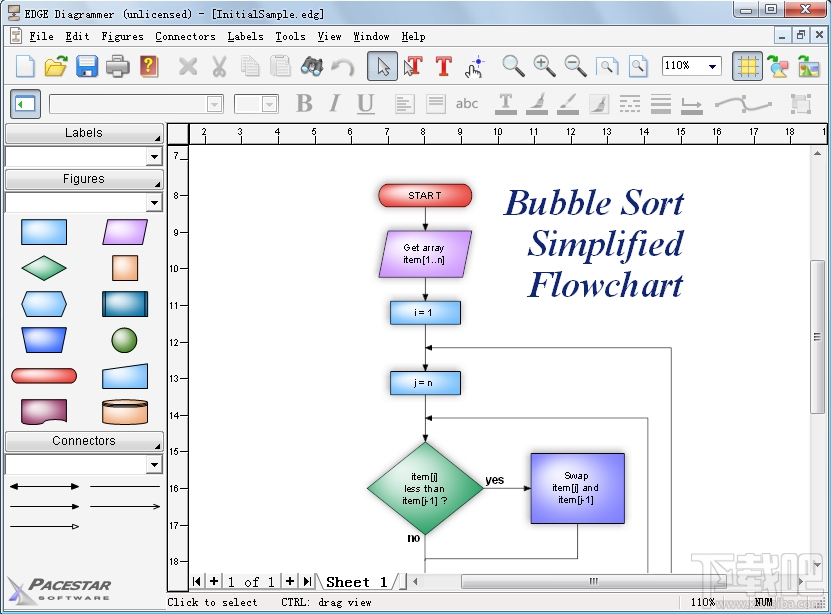This screenshot has width=831, height=614.
Task: Toggle the grid display button
Action: point(747,66)
